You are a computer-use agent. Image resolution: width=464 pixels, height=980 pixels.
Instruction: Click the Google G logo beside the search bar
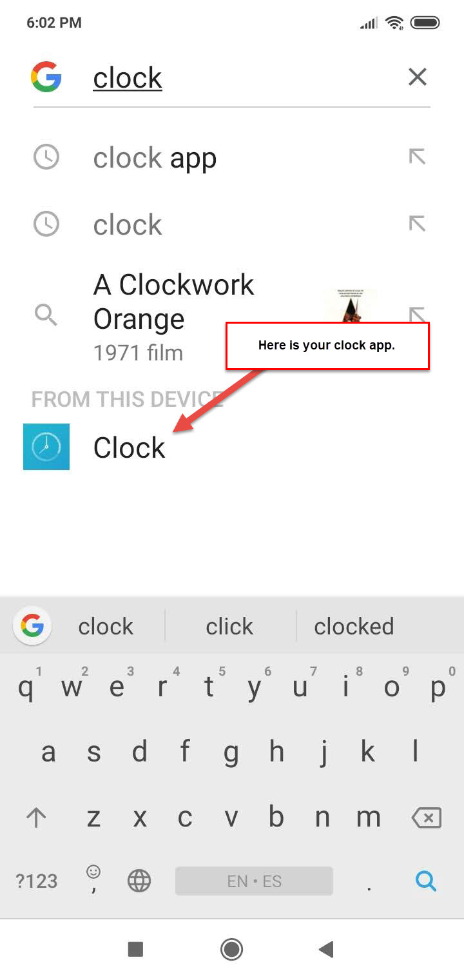click(x=46, y=77)
